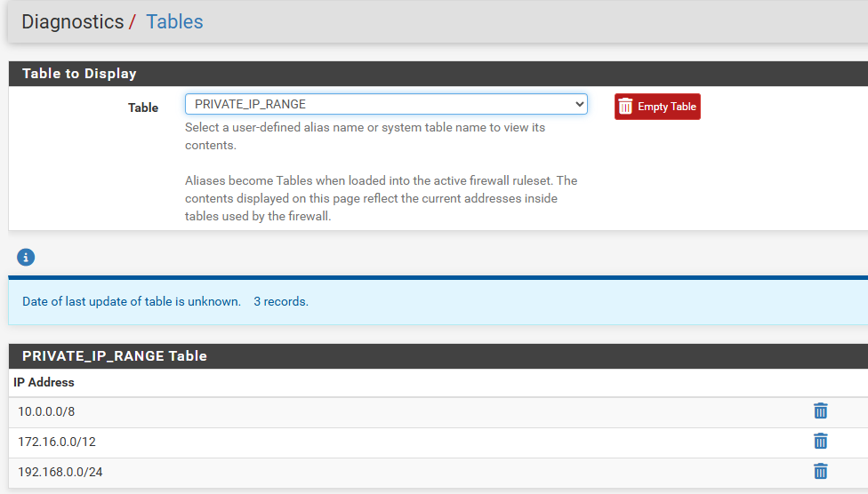Click the blue info circle icon

[26, 258]
